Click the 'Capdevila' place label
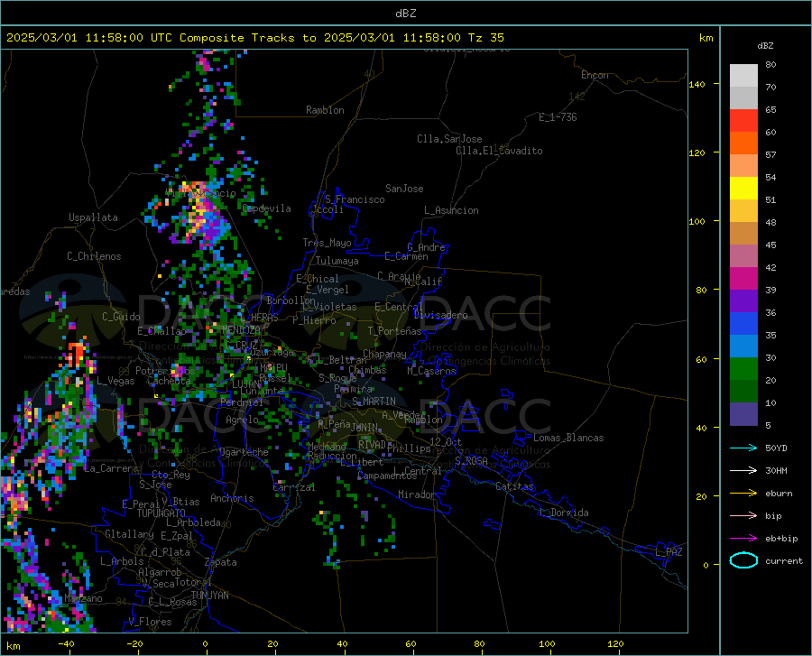 (266, 208)
